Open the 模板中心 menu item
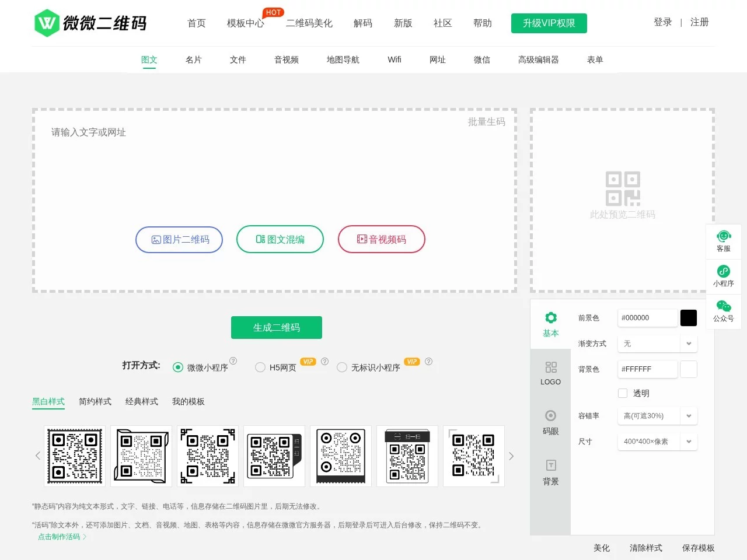 click(x=246, y=23)
